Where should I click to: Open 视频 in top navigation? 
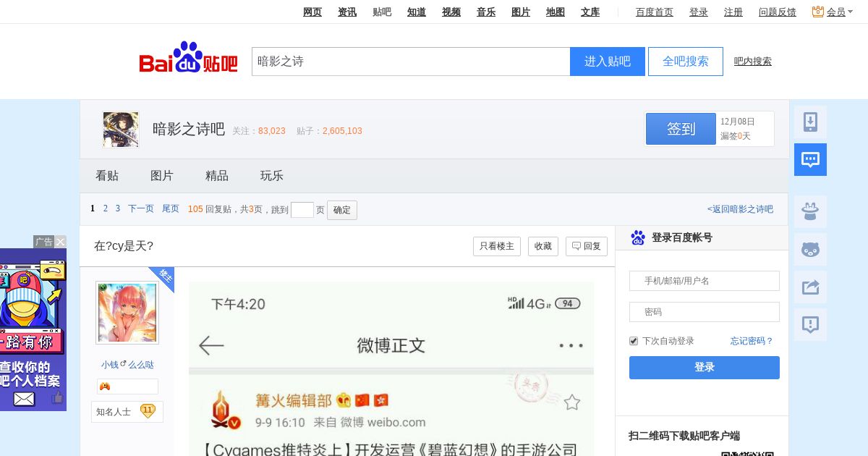[x=451, y=12]
